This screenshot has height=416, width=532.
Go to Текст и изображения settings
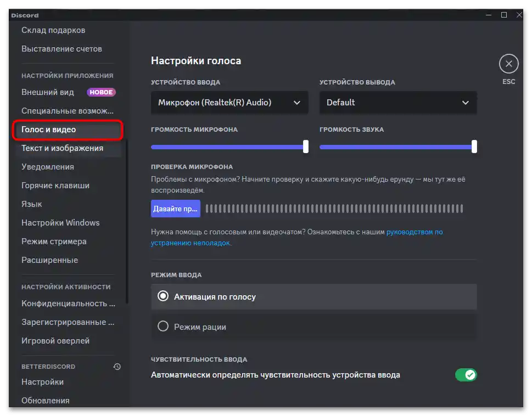click(x=62, y=148)
